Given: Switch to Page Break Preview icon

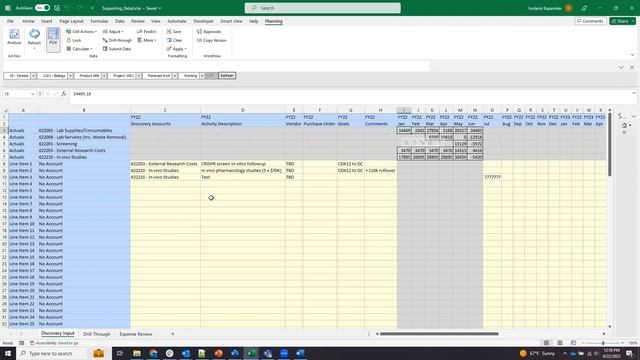Looking at the screenshot, I should (573, 343).
